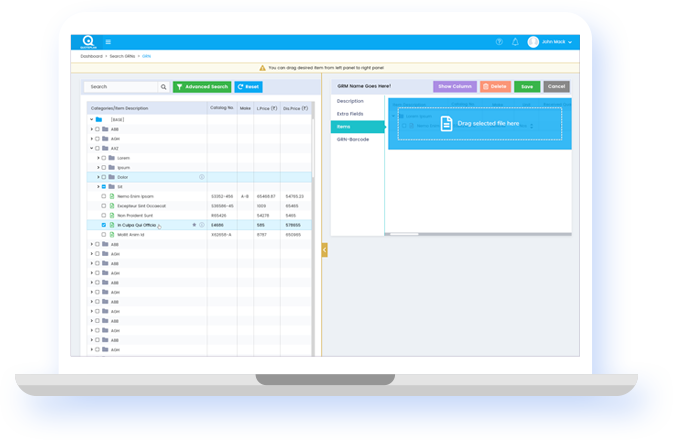Go to Dashboard breadcrumb
The width and height of the screenshot is (673, 440).
tap(91, 56)
